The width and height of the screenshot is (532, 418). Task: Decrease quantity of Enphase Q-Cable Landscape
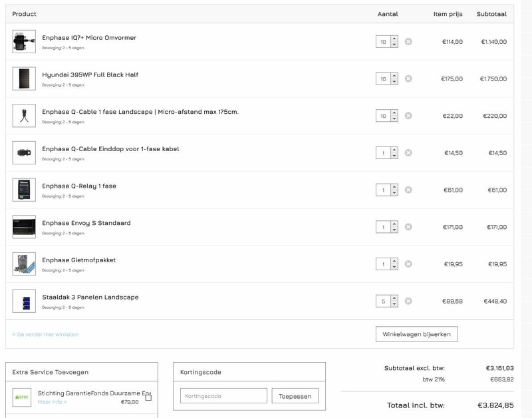394,119
